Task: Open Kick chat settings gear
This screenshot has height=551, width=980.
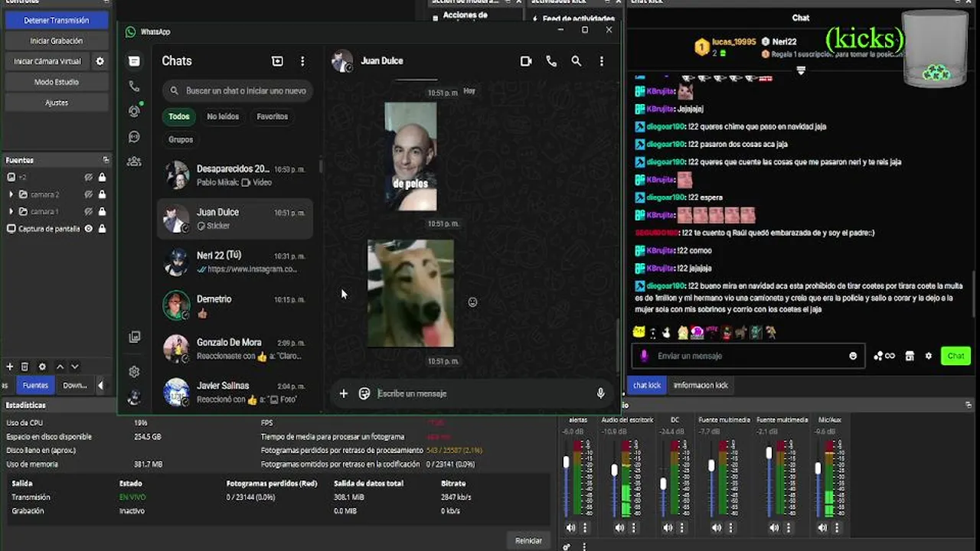Action: click(x=929, y=356)
